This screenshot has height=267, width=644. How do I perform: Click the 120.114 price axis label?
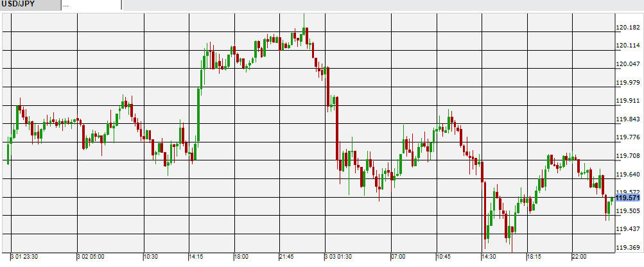coord(628,46)
